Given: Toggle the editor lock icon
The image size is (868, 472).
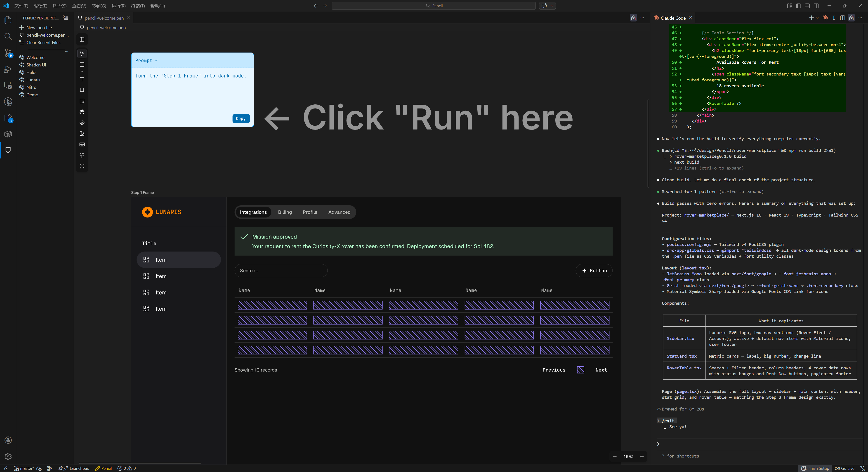Looking at the screenshot, I should (633, 18).
